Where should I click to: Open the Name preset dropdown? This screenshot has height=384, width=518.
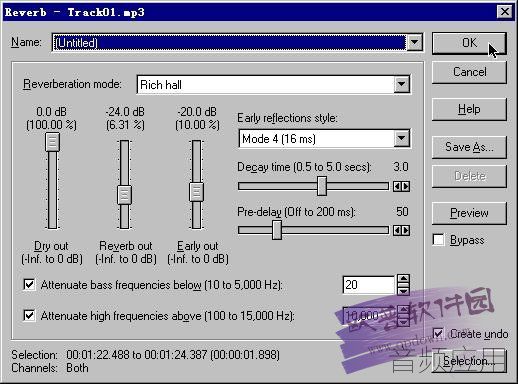[x=414, y=42]
